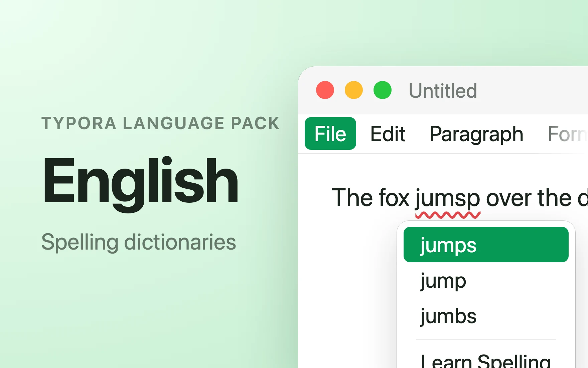Viewport: 588px width, 368px height.
Task: Click the misspelled word 'jumsp'
Action: (448, 199)
